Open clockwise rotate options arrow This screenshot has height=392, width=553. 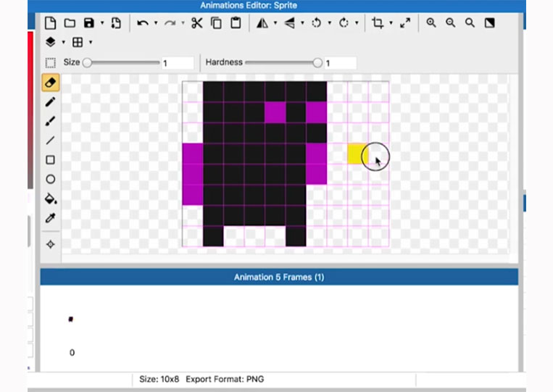(x=357, y=23)
